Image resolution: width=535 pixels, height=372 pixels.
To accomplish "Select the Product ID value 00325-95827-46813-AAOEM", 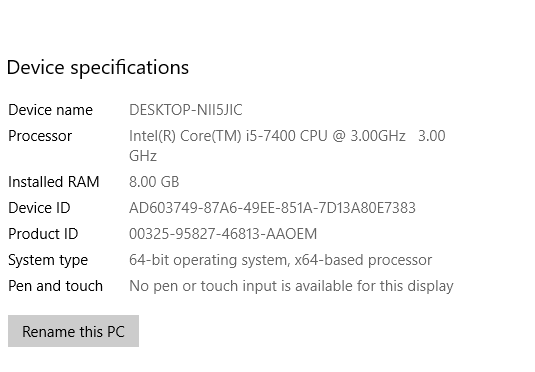I will tap(223, 234).
